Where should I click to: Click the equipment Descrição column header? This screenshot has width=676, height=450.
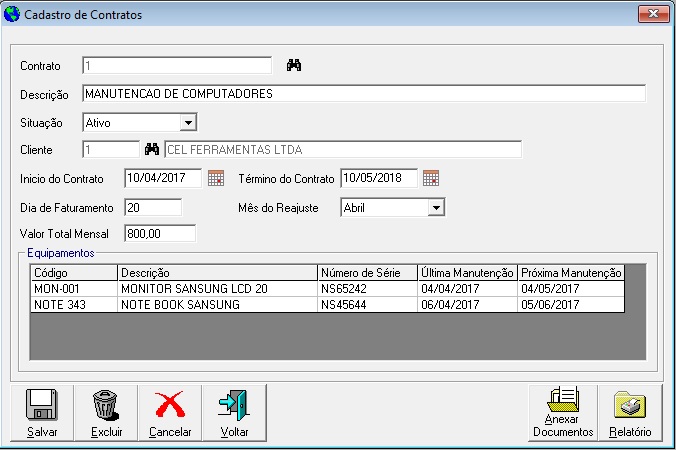[218, 273]
